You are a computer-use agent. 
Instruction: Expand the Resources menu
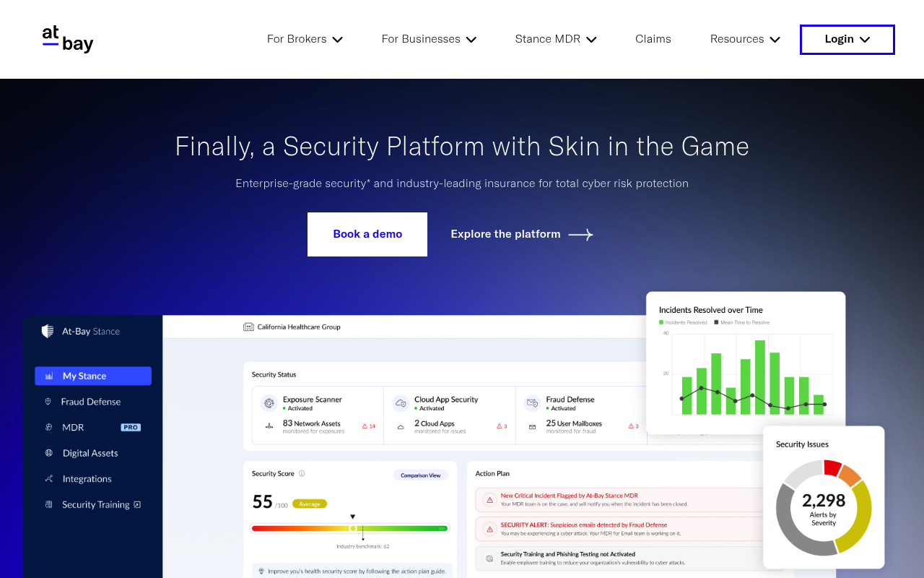745,39
